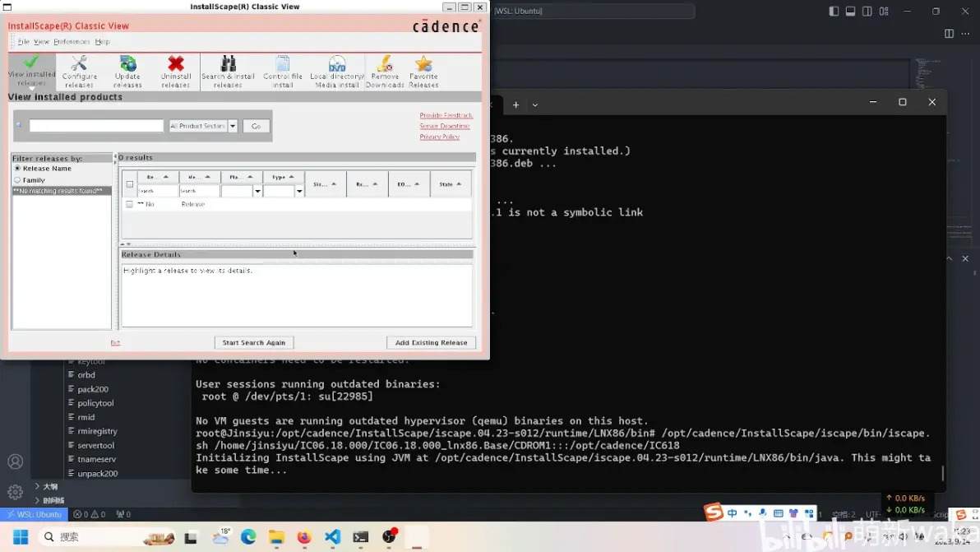The width and height of the screenshot is (980, 552).
Task: Click the product search text field
Action: click(x=96, y=126)
